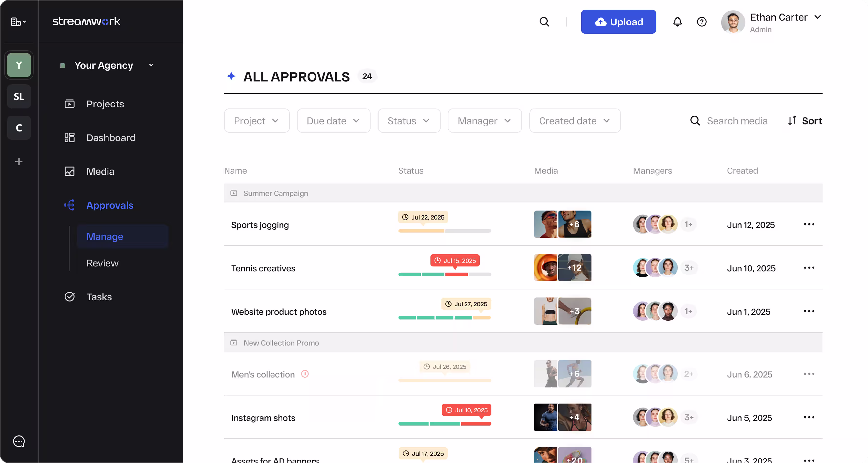
Task: Focus the Search media field
Action: (737, 121)
